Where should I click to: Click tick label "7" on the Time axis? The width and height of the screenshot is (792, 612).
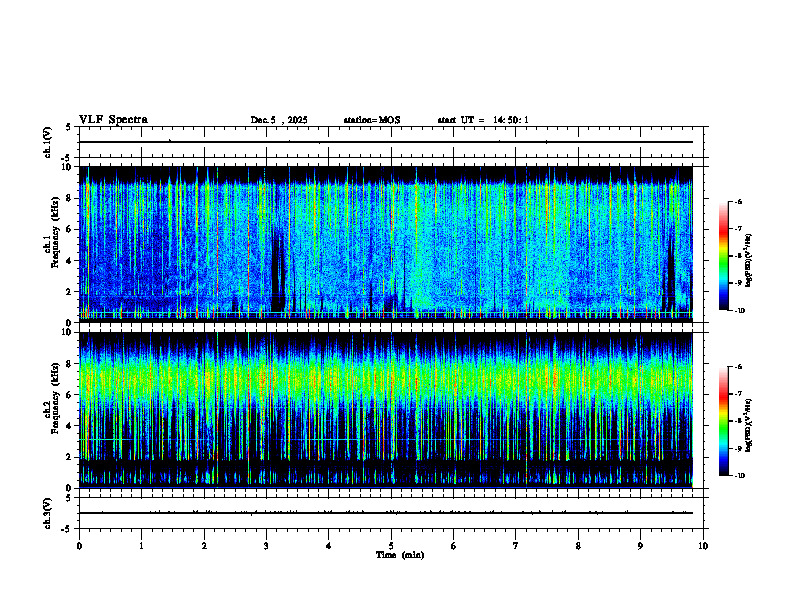tap(516, 546)
